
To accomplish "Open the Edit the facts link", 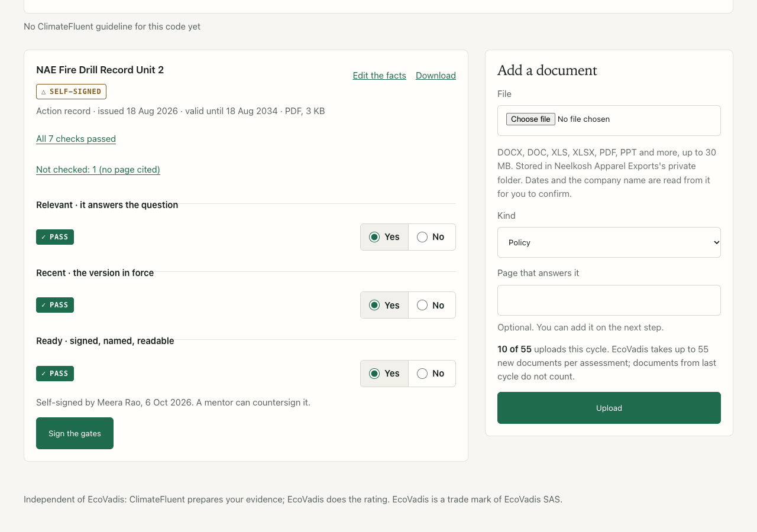I will [380, 76].
